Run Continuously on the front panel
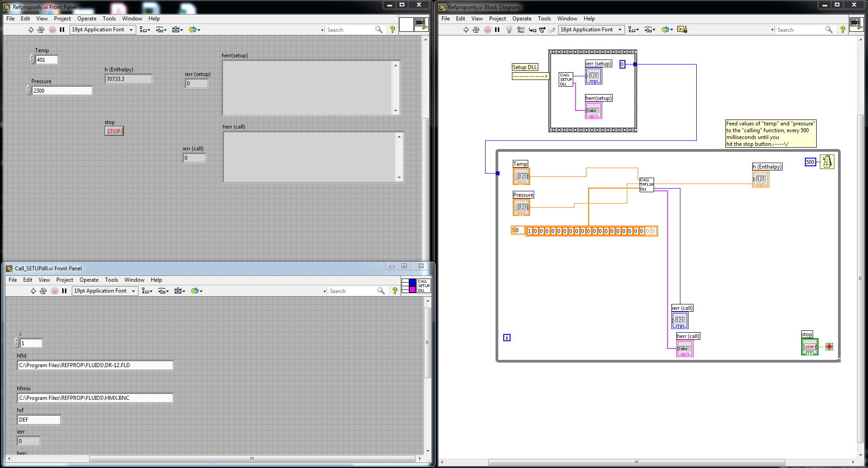This screenshot has height=468, width=868. point(40,30)
